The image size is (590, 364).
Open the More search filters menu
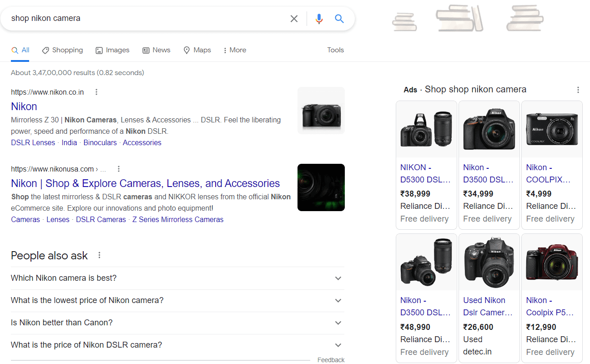click(x=235, y=50)
